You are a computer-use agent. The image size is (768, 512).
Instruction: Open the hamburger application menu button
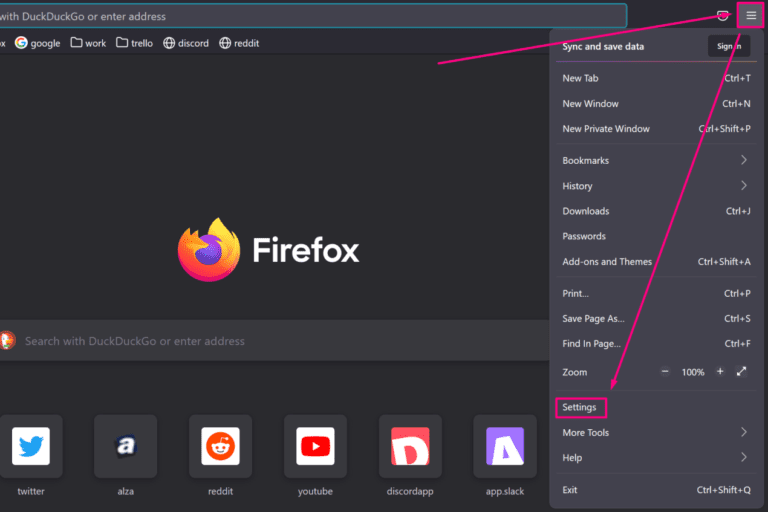751,16
